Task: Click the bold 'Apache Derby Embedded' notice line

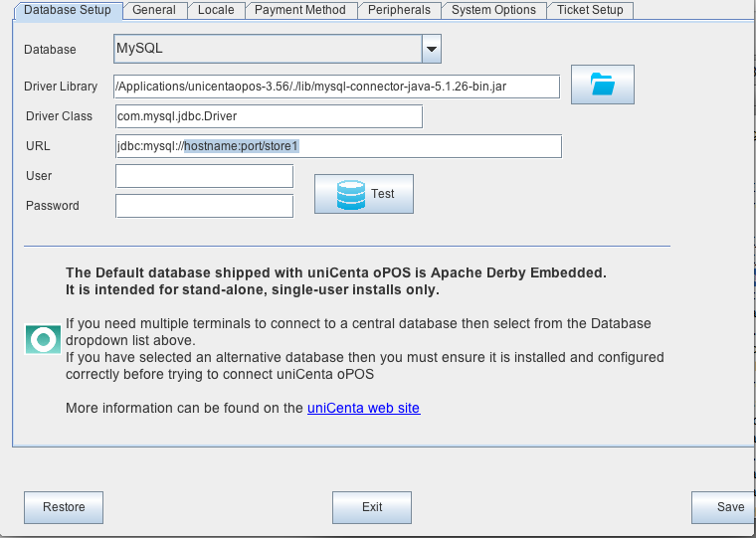Action: [x=336, y=272]
